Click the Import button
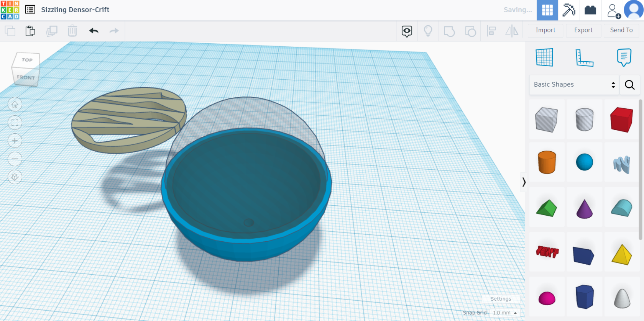 click(545, 30)
